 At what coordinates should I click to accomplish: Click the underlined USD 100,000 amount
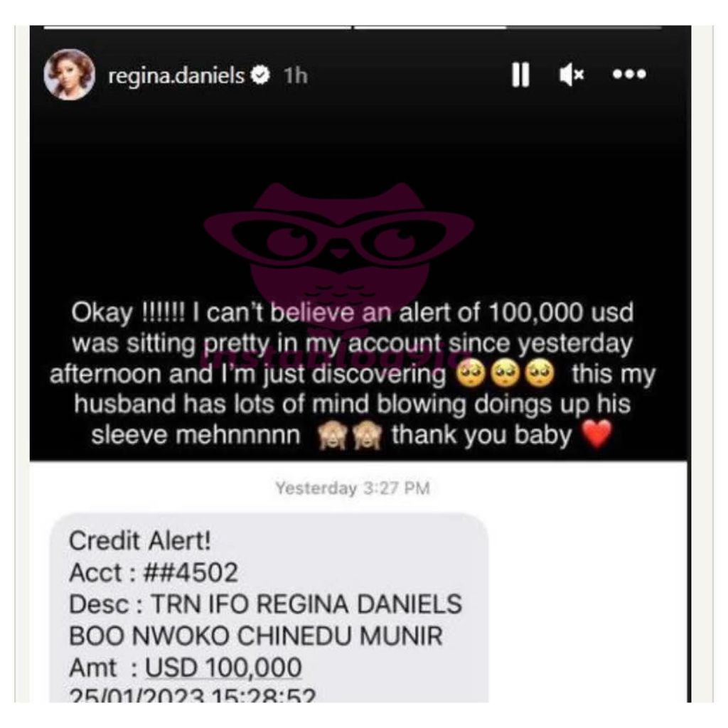(223, 668)
